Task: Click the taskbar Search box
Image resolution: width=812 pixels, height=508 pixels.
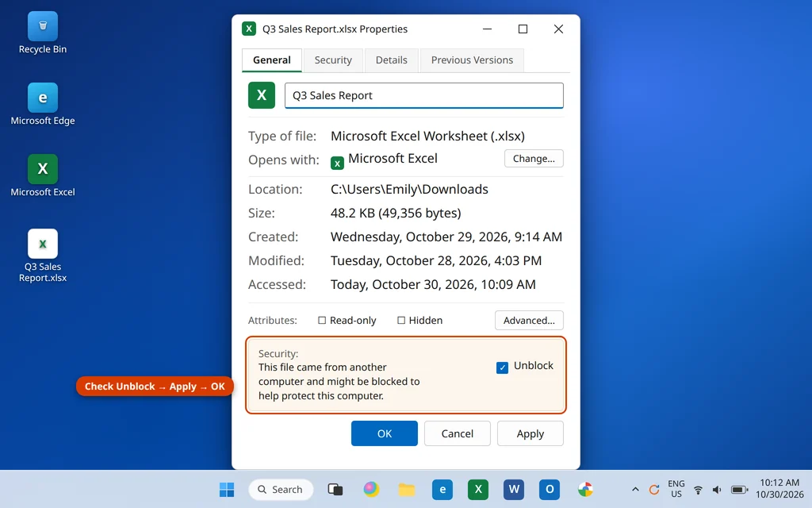Action: click(x=281, y=489)
